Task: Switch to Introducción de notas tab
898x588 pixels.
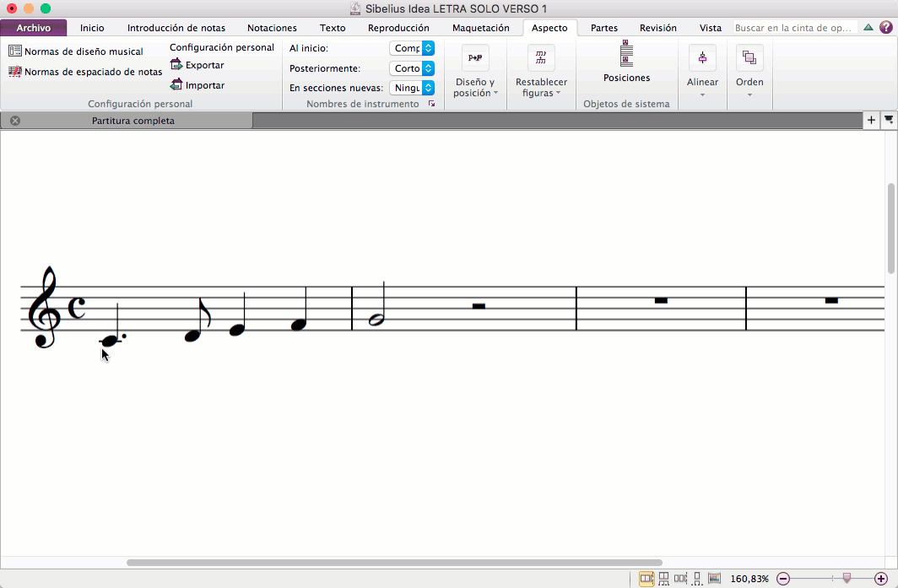Action: pyautogui.click(x=176, y=28)
